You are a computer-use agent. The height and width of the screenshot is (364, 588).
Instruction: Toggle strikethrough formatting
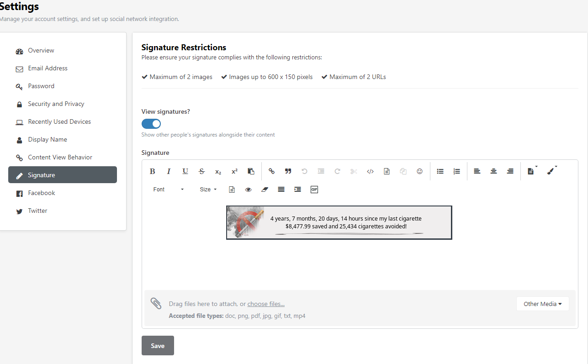tap(202, 171)
